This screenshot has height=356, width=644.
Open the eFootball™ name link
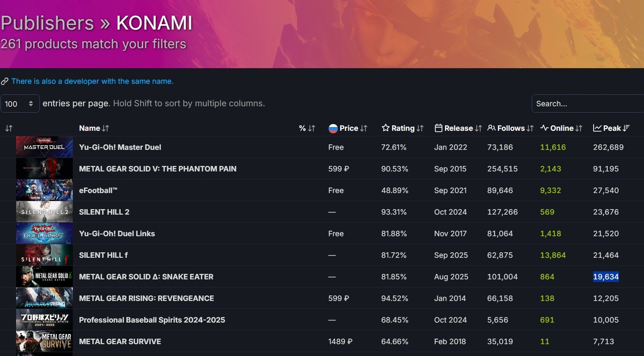coord(98,190)
